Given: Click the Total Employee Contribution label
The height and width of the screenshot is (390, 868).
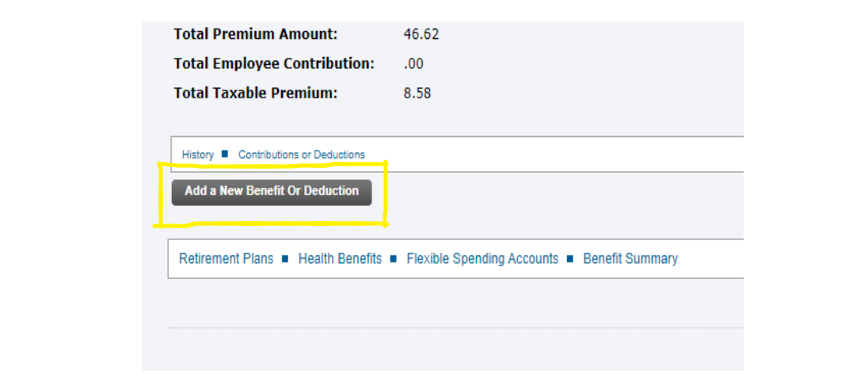Looking at the screenshot, I should [x=274, y=63].
